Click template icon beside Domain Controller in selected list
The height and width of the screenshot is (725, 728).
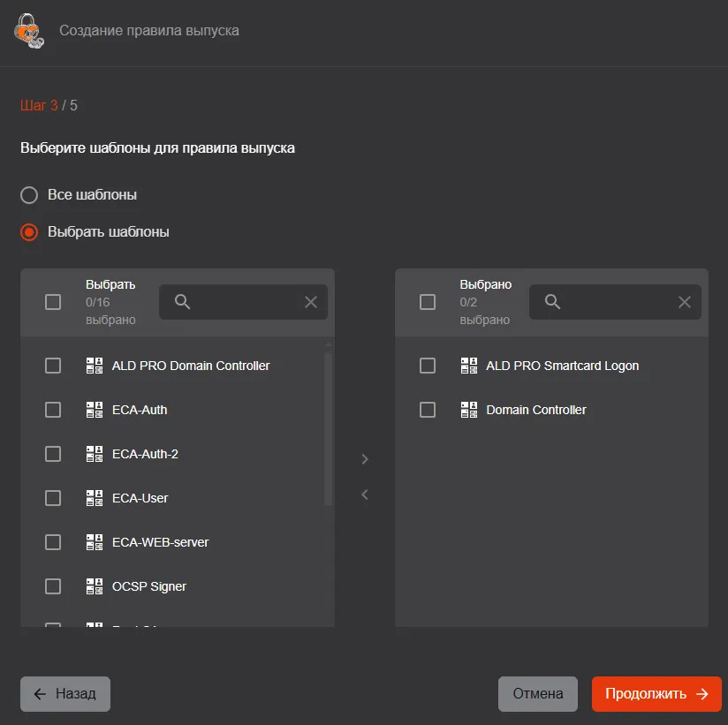(469, 410)
